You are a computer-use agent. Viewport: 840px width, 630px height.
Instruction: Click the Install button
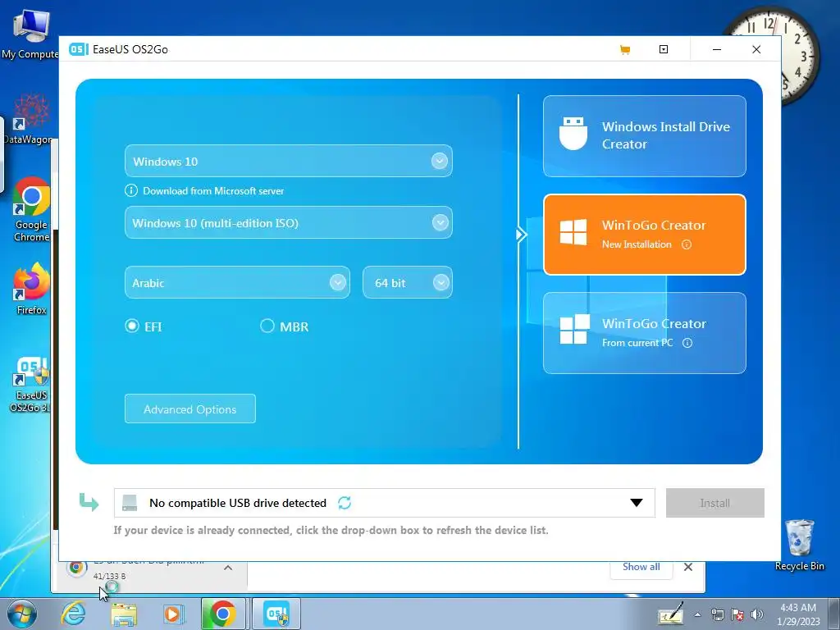coord(715,503)
